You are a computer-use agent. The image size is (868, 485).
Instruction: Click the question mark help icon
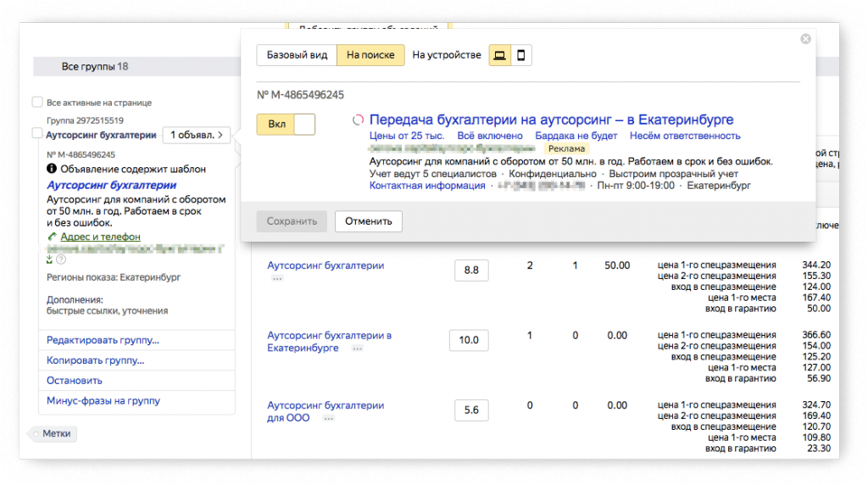pos(61,259)
